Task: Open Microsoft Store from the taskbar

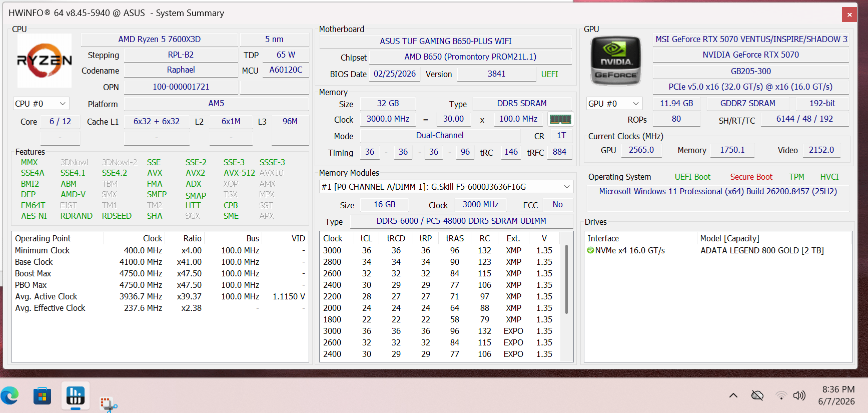Action: click(x=42, y=396)
